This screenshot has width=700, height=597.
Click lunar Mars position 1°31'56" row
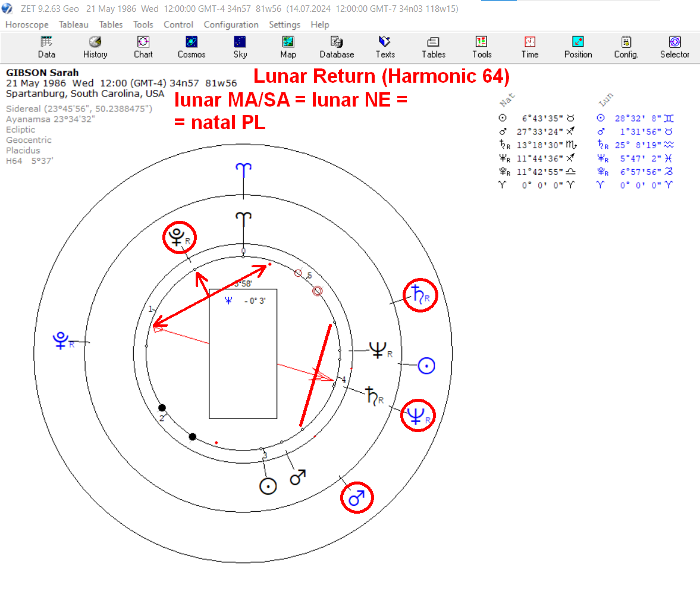635,132
